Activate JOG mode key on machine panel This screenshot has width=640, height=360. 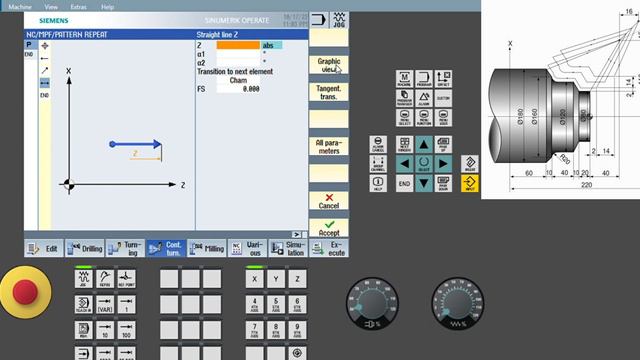click(83, 279)
